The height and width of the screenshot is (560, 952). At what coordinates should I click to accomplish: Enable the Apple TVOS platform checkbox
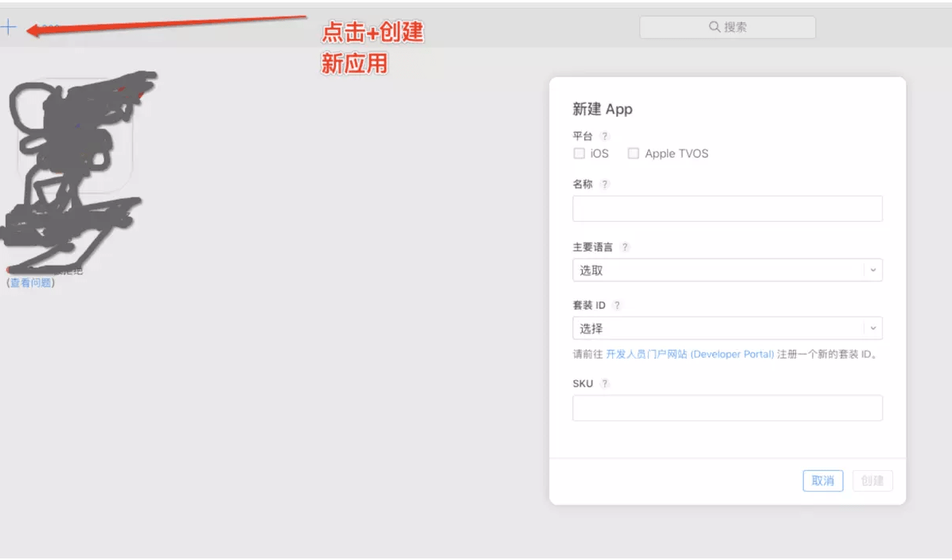tap(633, 153)
